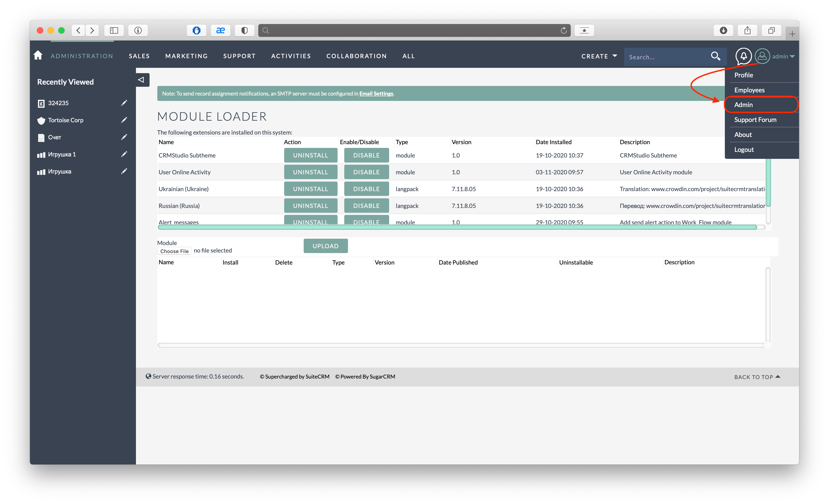Click the bookmarks star toolbar button
This screenshot has height=504, width=829.
(x=584, y=30)
